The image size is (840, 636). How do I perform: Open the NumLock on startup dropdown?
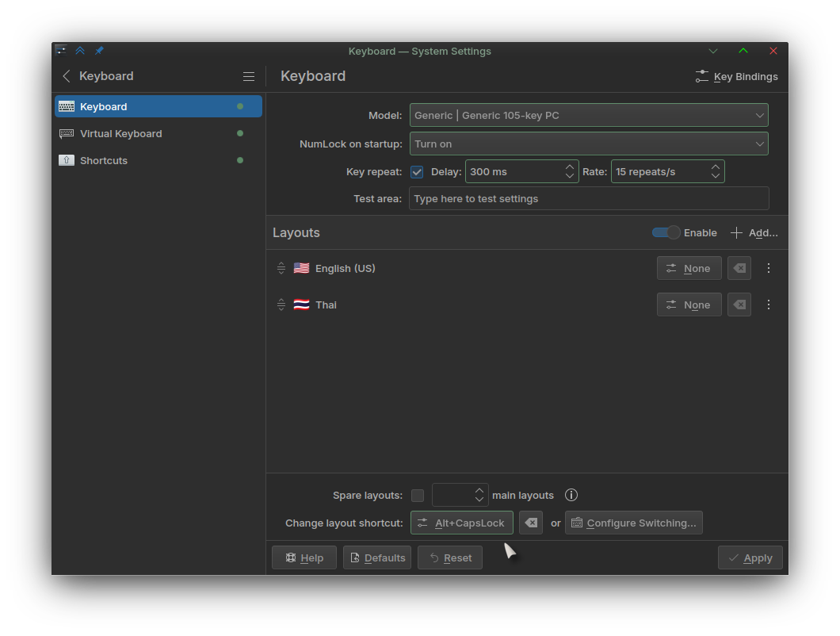[589, 144]
